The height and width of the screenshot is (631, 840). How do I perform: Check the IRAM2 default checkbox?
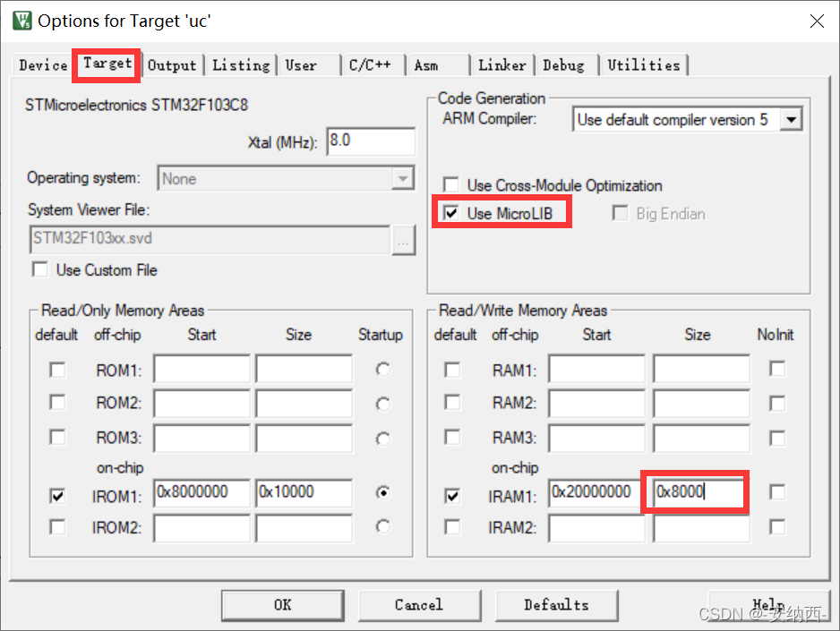(x=452, y=527)
